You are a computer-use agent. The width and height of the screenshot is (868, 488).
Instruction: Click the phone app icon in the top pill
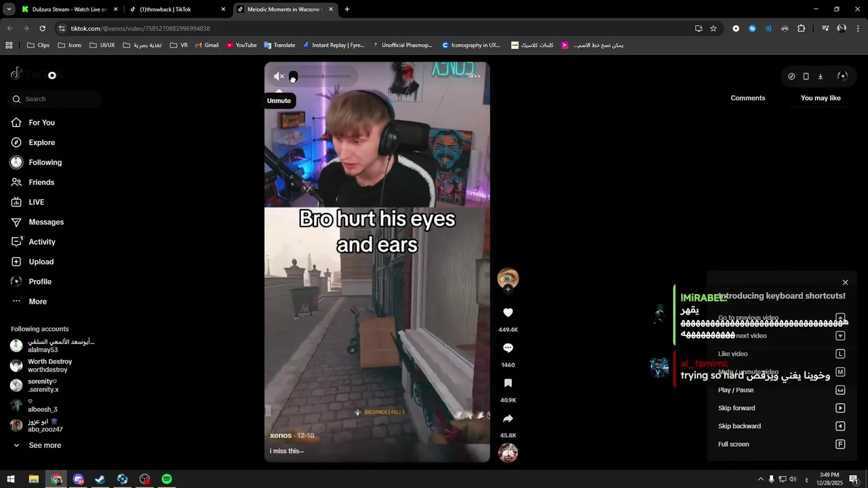(806, 77)
